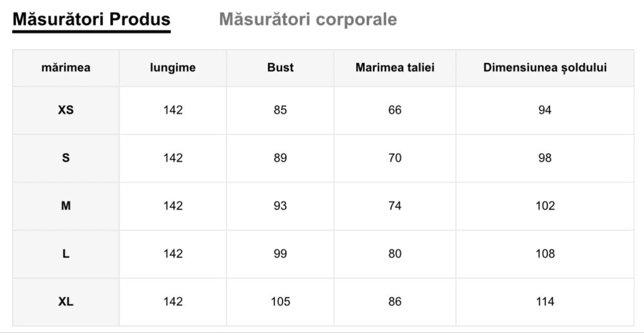Select the hip value 94 for XS
644x333 pixels.
tap(545, 110)
